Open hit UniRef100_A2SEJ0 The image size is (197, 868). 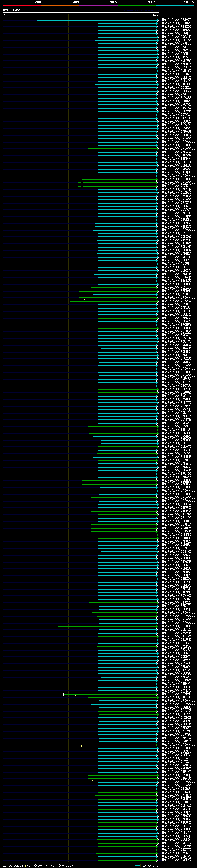pyautogui.click(x=177, y=67)
